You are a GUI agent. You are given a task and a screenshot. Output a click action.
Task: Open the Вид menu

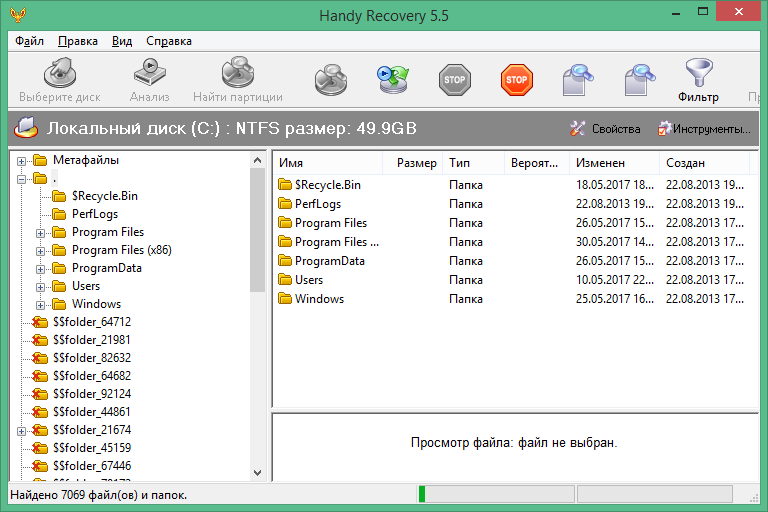pyautogui.click(x=122, y=41)
